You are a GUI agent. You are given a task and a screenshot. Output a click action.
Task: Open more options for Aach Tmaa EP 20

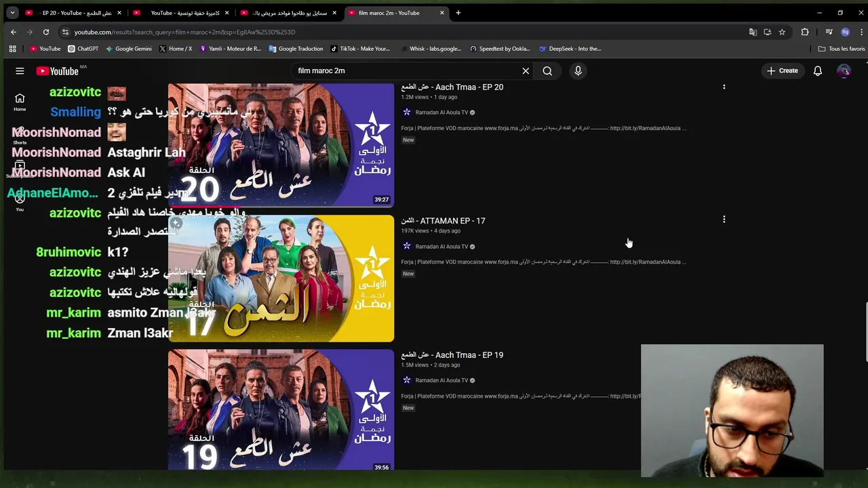pos(724,87)
